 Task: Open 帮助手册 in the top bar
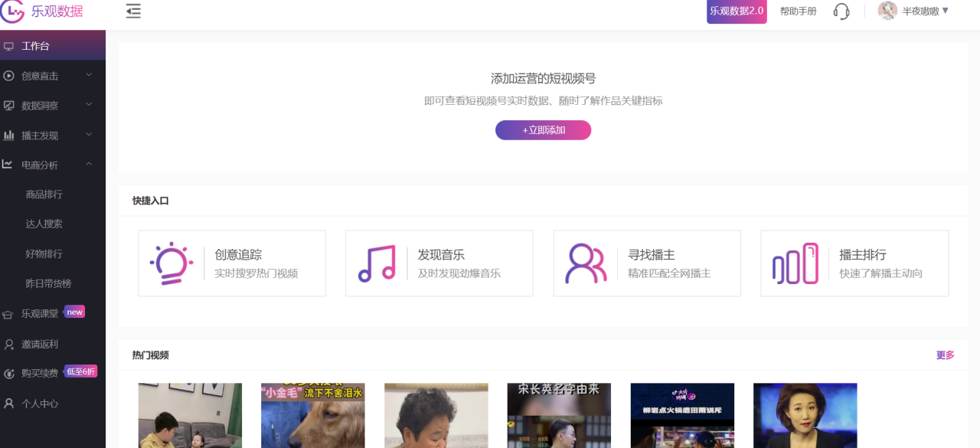point(797,11)
